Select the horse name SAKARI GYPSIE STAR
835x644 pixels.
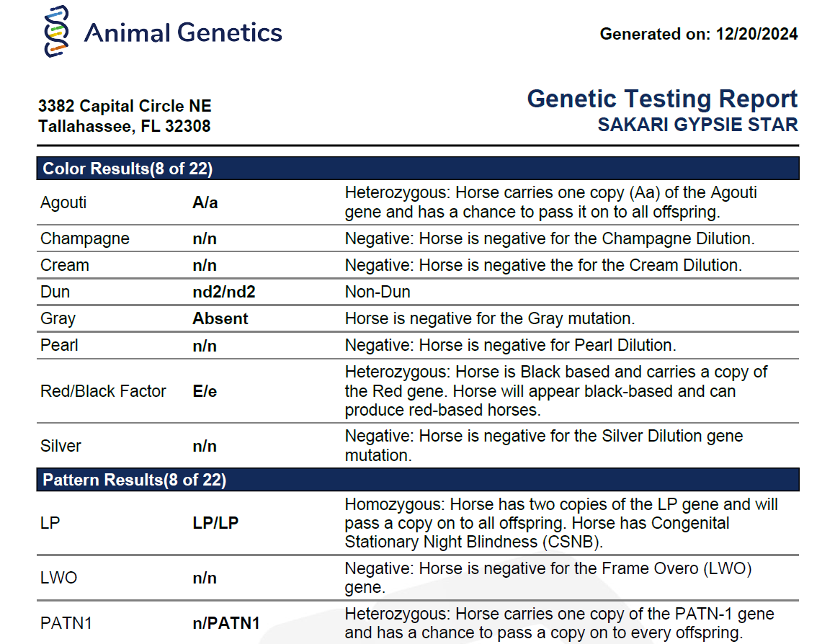(x=697, y=125)
